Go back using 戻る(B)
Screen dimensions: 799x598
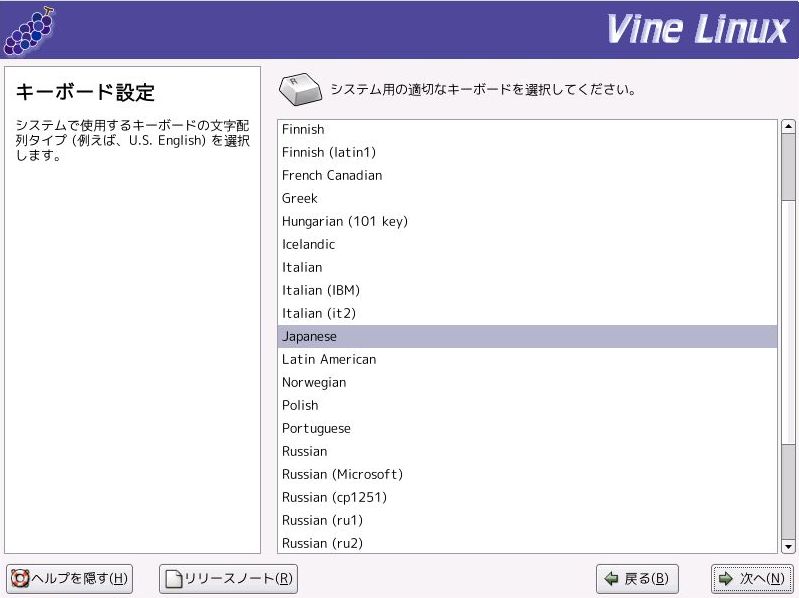637,579
